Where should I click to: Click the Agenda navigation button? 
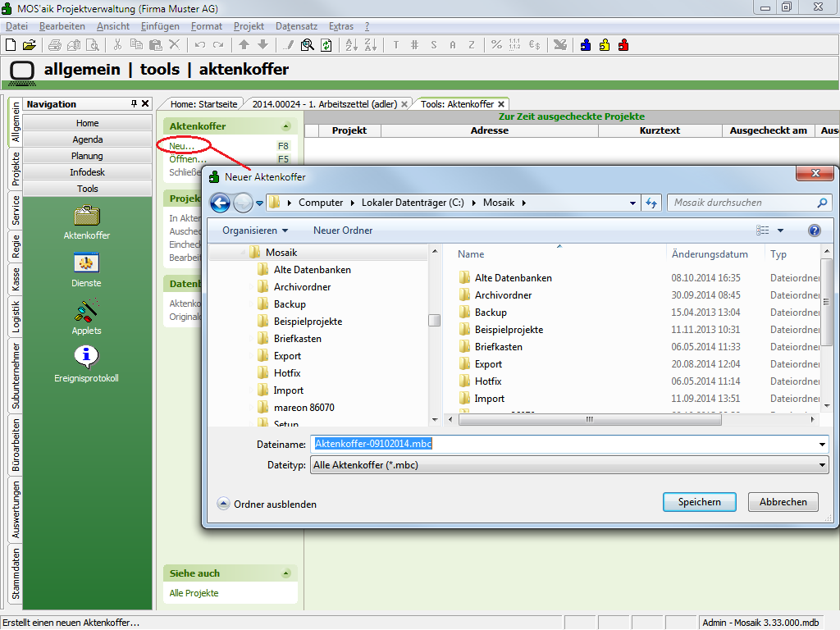[x=87, y=139]
